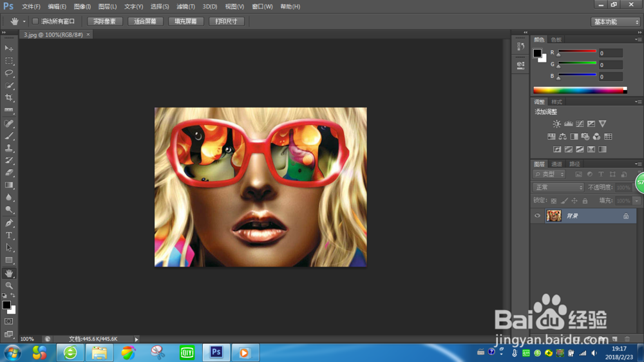Select the Gradient tool

click(x=8, y=185)
